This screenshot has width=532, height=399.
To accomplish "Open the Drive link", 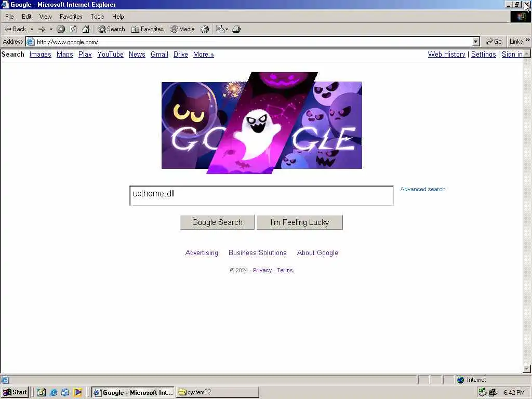I will tap(180, 55).
